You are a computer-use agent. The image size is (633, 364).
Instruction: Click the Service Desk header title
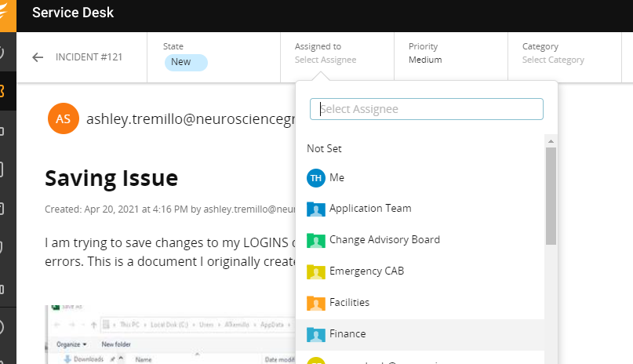click(x=73, y=13)
